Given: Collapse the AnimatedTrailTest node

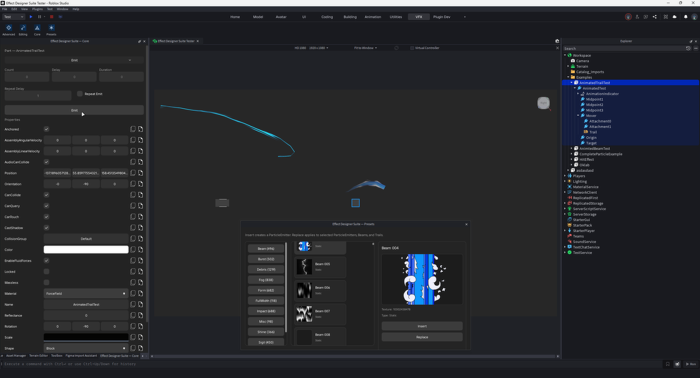Looking at the screenshot, I should [572, 83].
